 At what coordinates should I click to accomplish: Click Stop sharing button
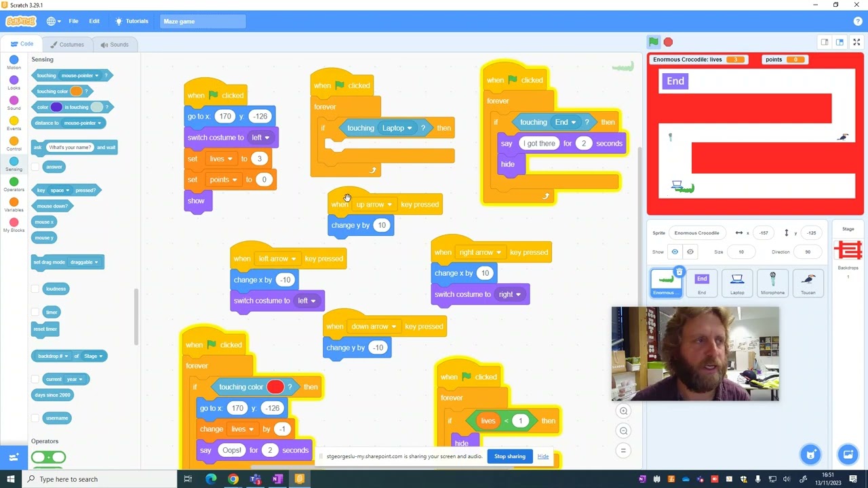pos(510,456)
